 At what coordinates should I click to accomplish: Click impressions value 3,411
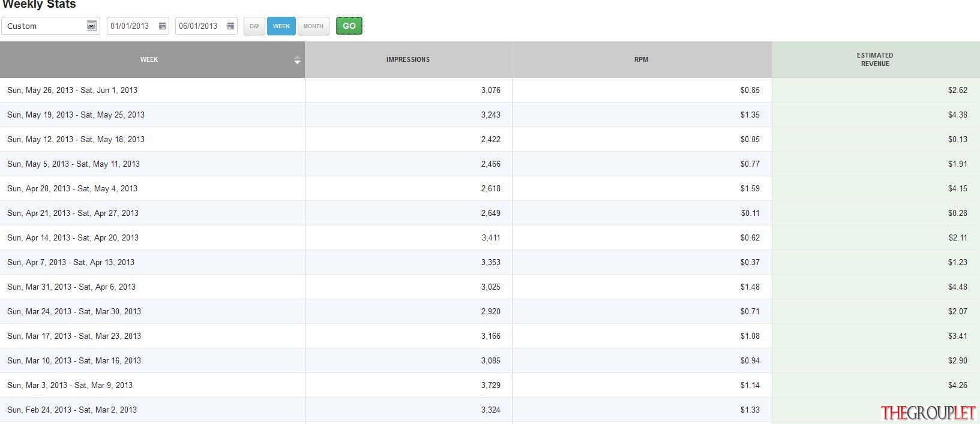click(x=491, y=237)
